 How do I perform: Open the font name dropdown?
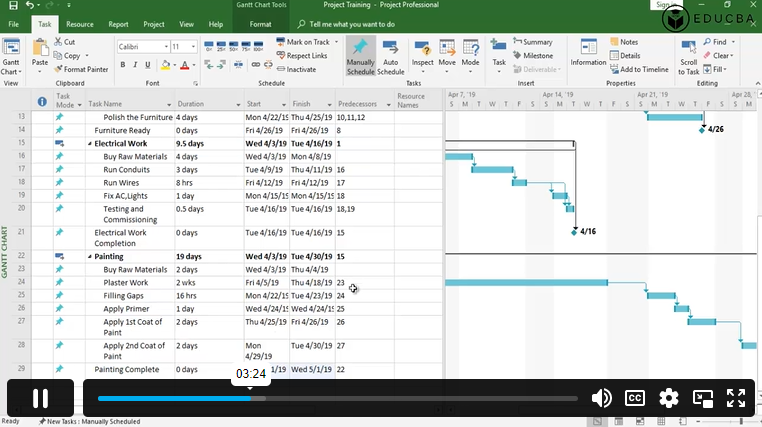163,47
